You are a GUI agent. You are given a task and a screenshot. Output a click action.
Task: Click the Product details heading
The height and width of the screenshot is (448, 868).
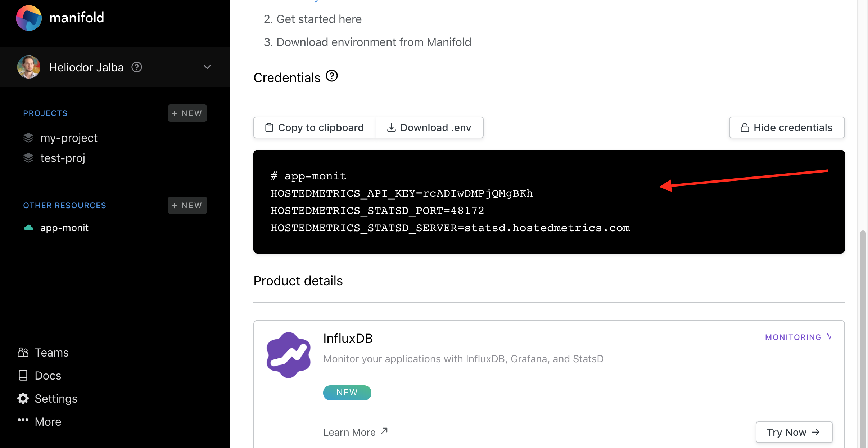[298, 281]
